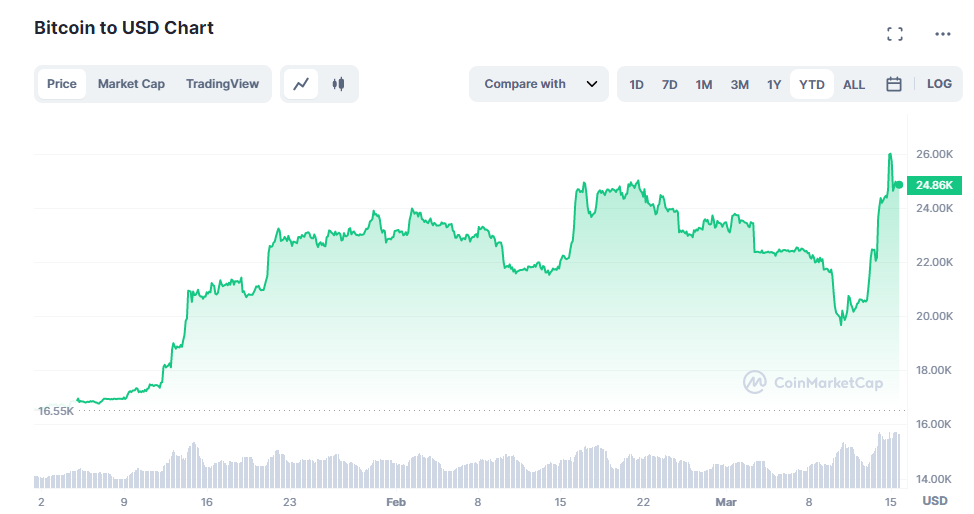This screenshot has height=514, width=974.
Task: Click the Feb date label on axis
Action: pyautogui.click(x=396, y=502)
